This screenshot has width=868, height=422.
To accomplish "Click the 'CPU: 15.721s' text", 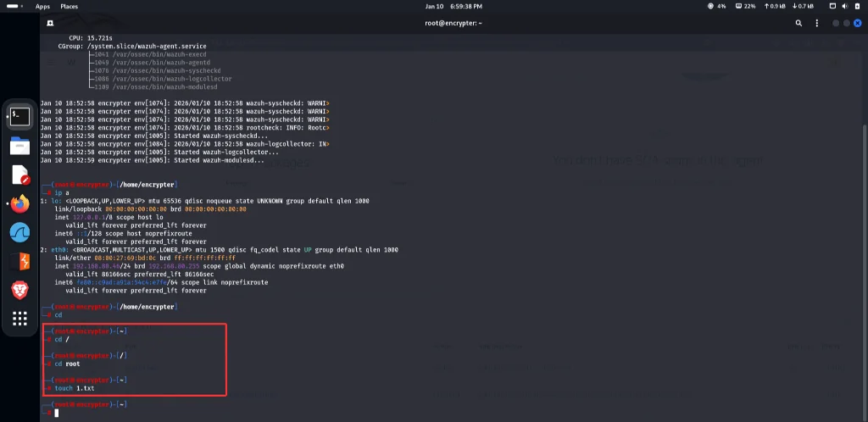I will 90,38.
